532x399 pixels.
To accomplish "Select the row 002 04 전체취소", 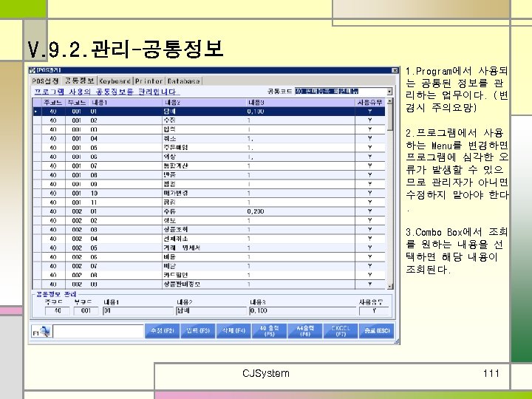I will click(209, 239).
